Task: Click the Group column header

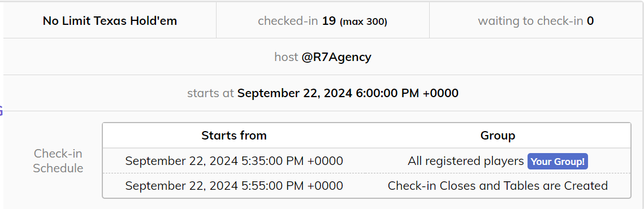Action: [x=498, y=136]
